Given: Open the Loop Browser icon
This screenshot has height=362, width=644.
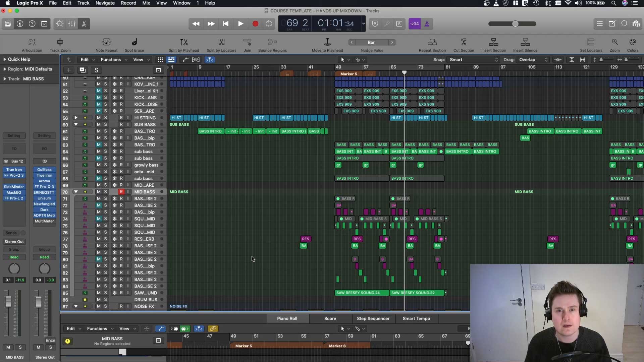Looking at the screenshot, I should click(624, 24).
